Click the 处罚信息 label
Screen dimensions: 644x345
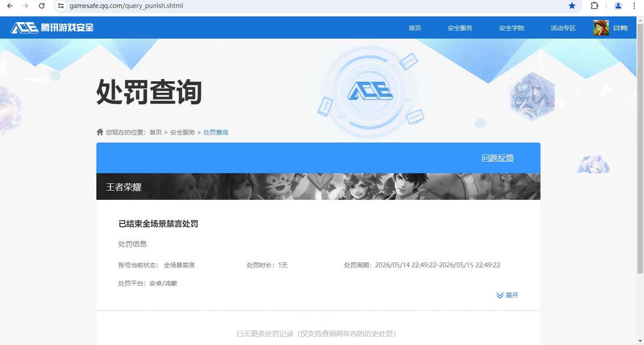tap(132, 244)
